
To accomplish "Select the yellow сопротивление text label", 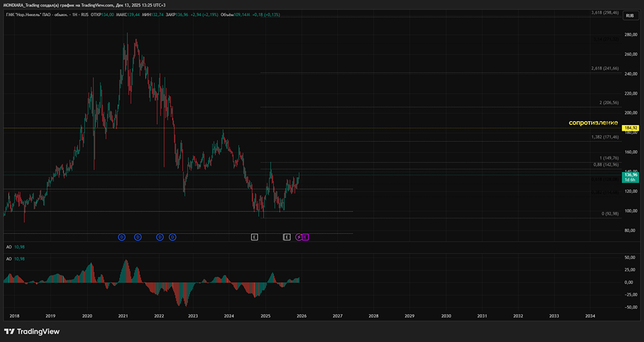I will pos(593,123).
